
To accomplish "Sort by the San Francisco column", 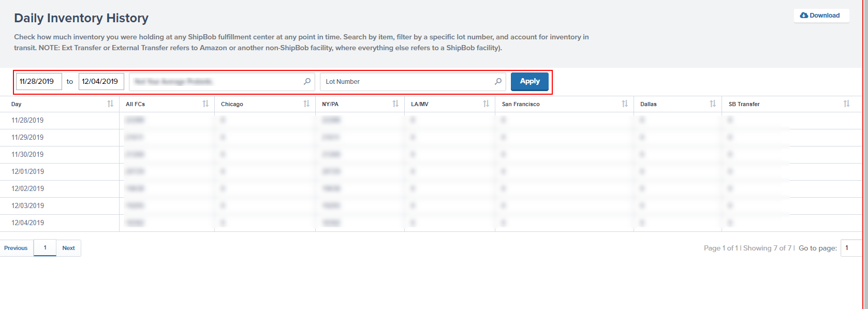I will [625, 104].
